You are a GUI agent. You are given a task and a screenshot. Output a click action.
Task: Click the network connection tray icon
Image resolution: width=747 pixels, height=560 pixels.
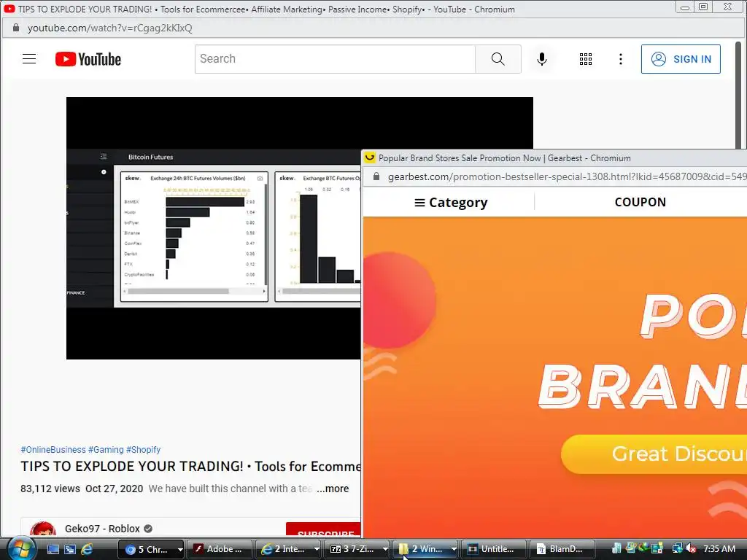coord(677,548)
